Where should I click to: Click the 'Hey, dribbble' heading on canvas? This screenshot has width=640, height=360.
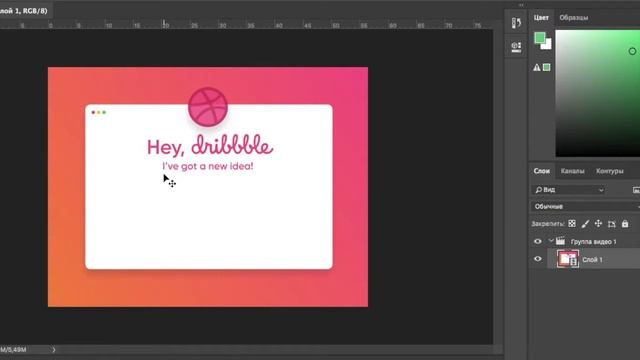[210, 146]
